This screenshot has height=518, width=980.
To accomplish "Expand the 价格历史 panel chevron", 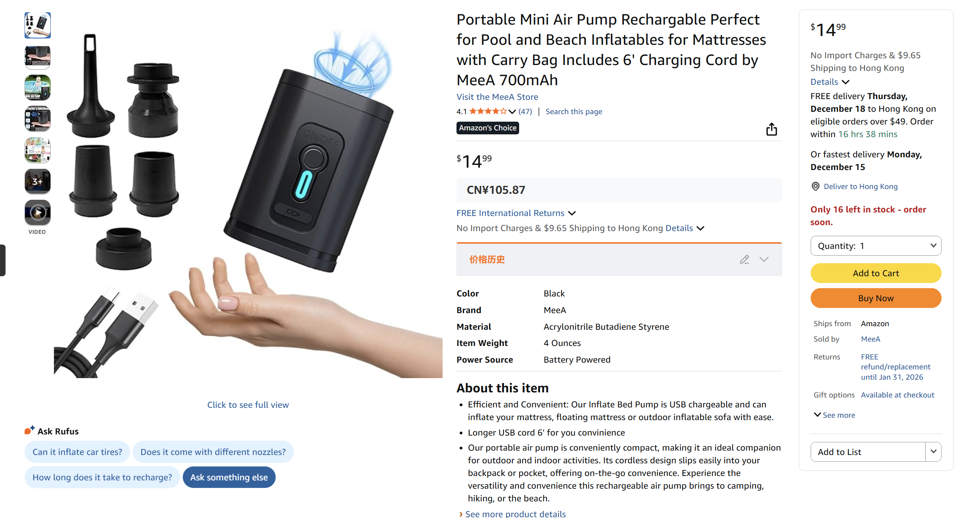I will (x=764, y=259).
